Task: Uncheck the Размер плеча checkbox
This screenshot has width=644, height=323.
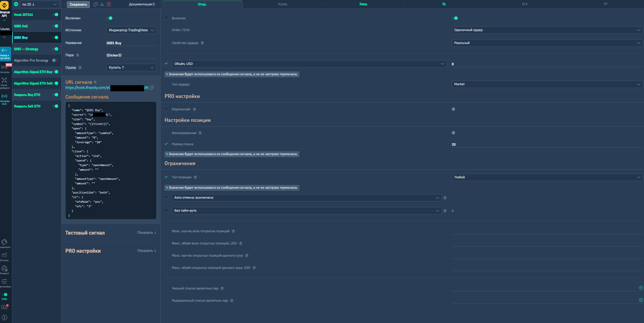Action: point(166,144)
